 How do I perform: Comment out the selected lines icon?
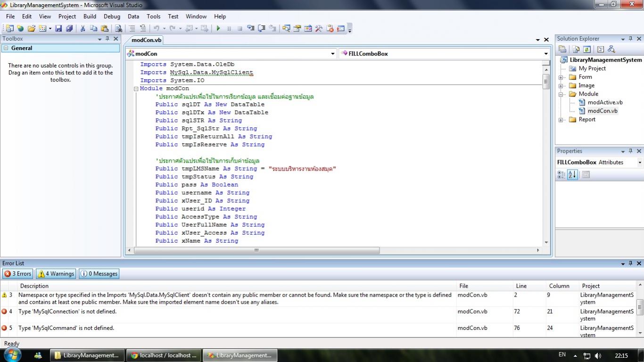click(x=132, y=28)
